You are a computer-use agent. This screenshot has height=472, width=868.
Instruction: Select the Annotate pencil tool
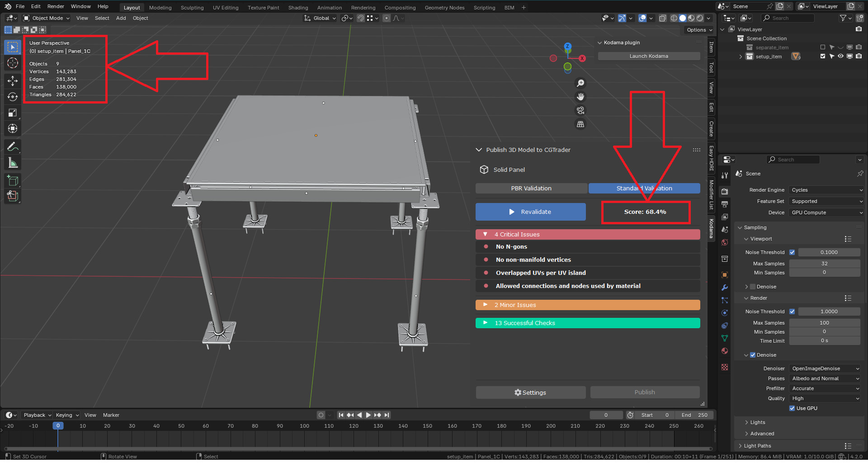click(13, 146)
